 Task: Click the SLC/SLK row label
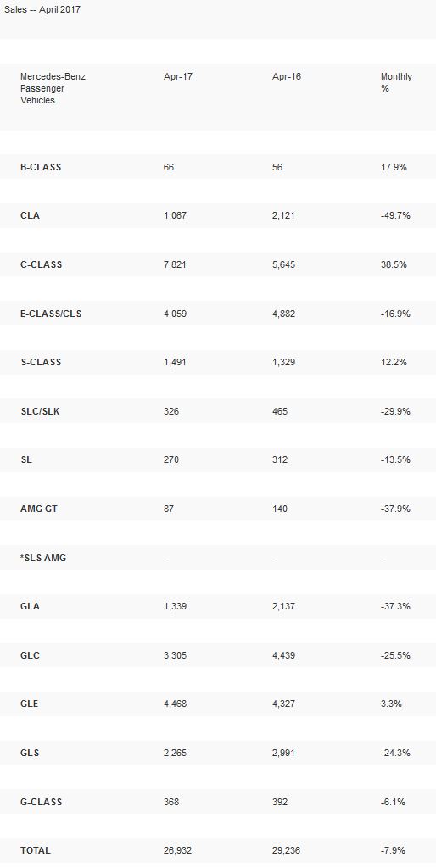point(40,411)
